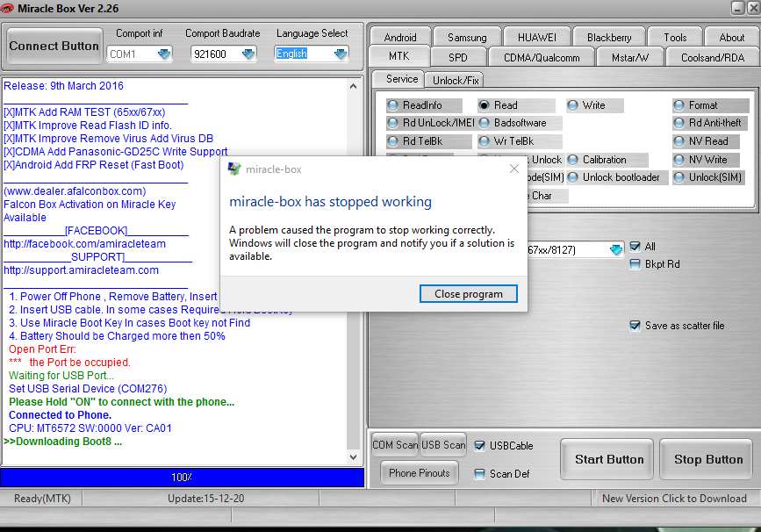Open the Tools tab
Image resolution: width=761 pixels, height=532 pixels.
[675, 38]
